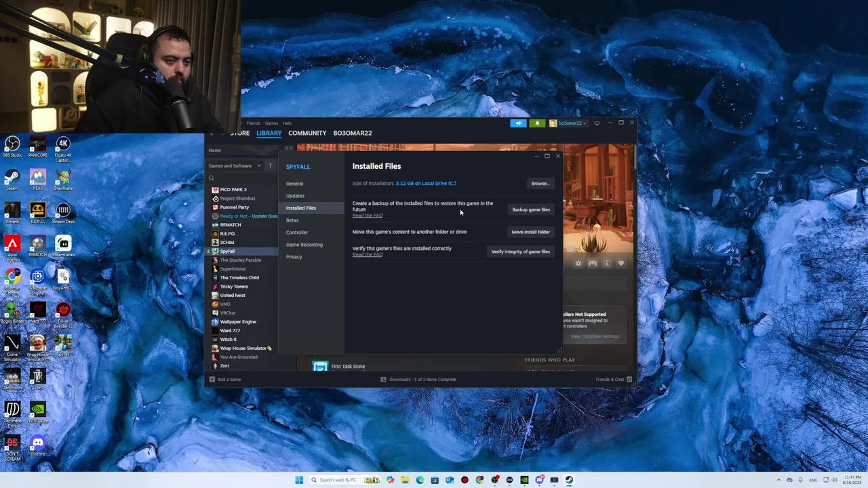Open the OBS Studio desktop shortcut
This screenshot has width=868, height=488.
point(12,146)
